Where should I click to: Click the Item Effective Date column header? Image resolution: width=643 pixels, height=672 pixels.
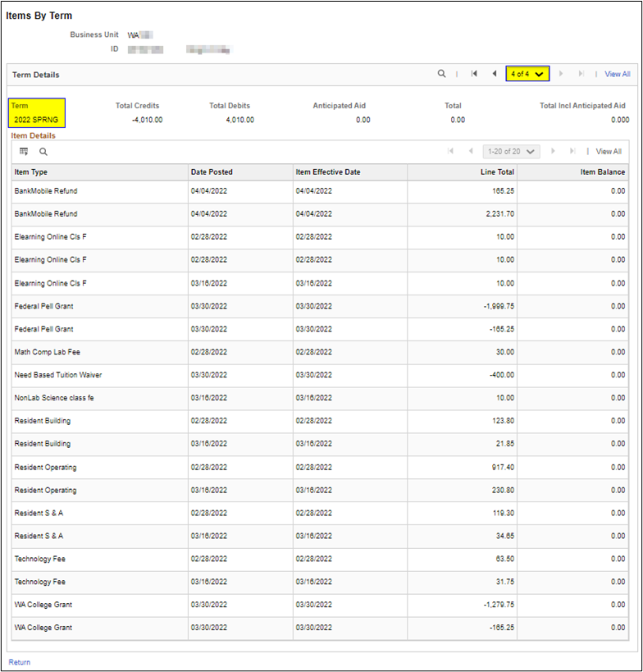coord(328,172)
